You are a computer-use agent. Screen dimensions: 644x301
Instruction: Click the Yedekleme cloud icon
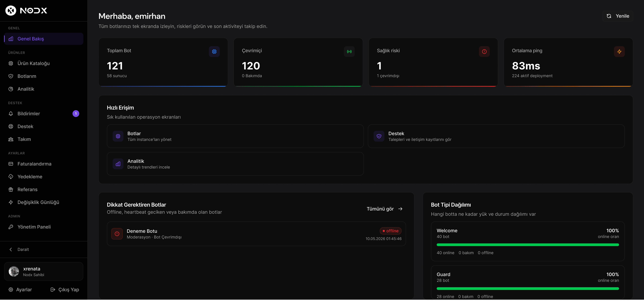coord(11,177)
